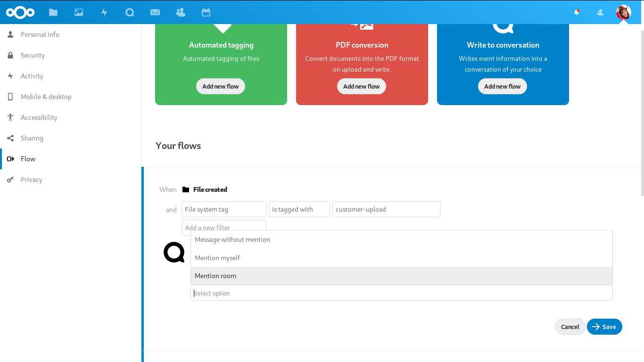Click Add new flow under PDF conversion
The image size is (644, 362).
[x=362, y=86]
